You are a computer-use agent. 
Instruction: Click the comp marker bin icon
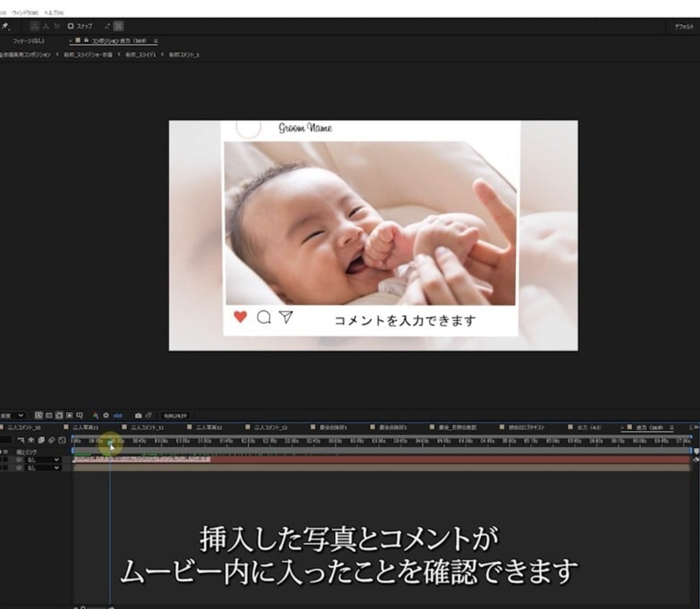(696, 451)
